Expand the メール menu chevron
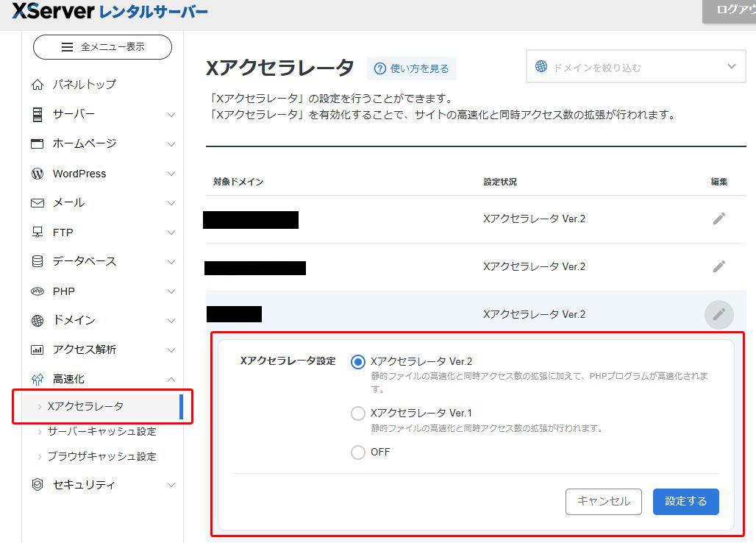 click(171, 203)
